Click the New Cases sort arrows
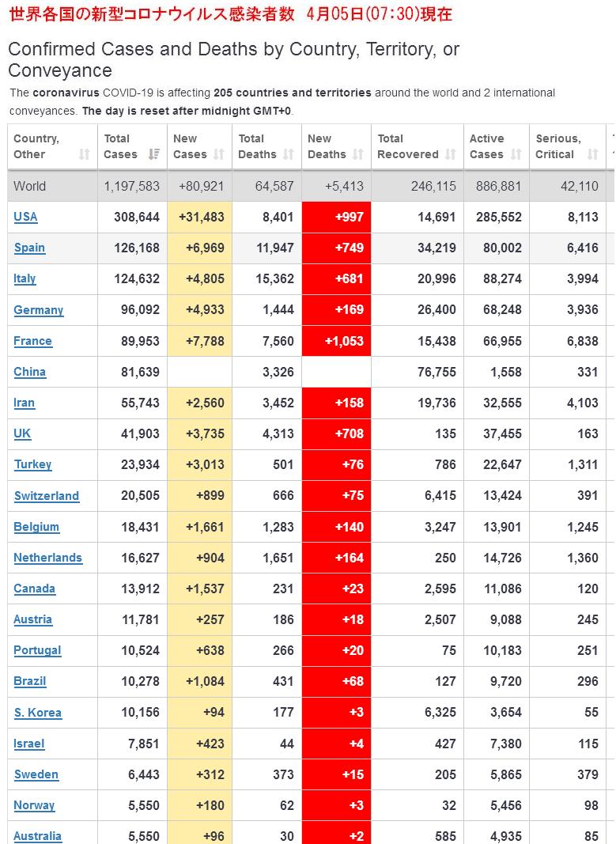The width and height of the screenshot is (616, 844). pos(219,154)
